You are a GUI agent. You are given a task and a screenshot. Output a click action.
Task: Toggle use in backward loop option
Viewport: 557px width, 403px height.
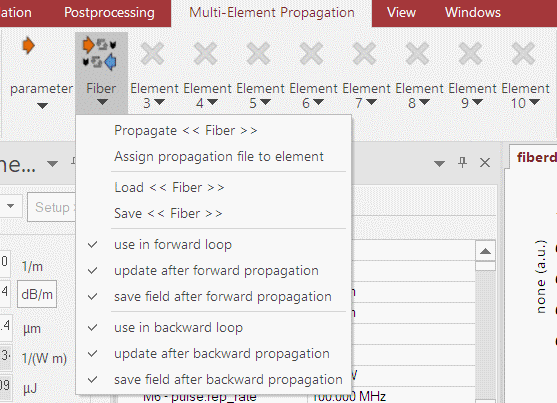(x=178, y=327)
